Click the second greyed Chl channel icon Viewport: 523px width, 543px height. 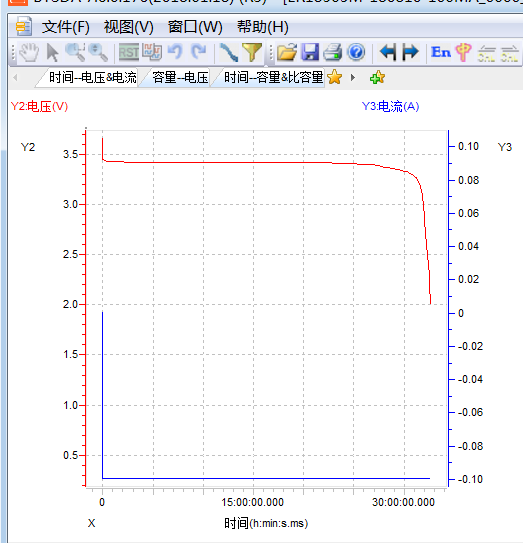(x=509, y=54)
